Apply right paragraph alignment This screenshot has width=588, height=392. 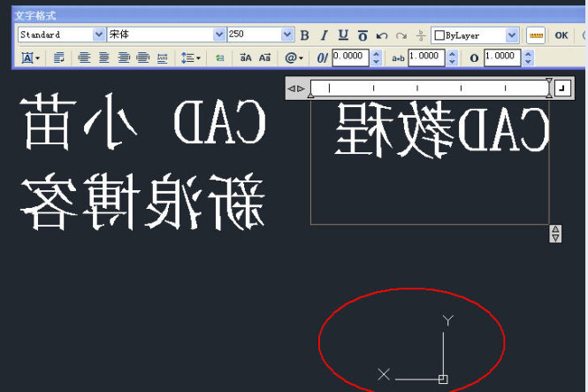pos(124,58)
